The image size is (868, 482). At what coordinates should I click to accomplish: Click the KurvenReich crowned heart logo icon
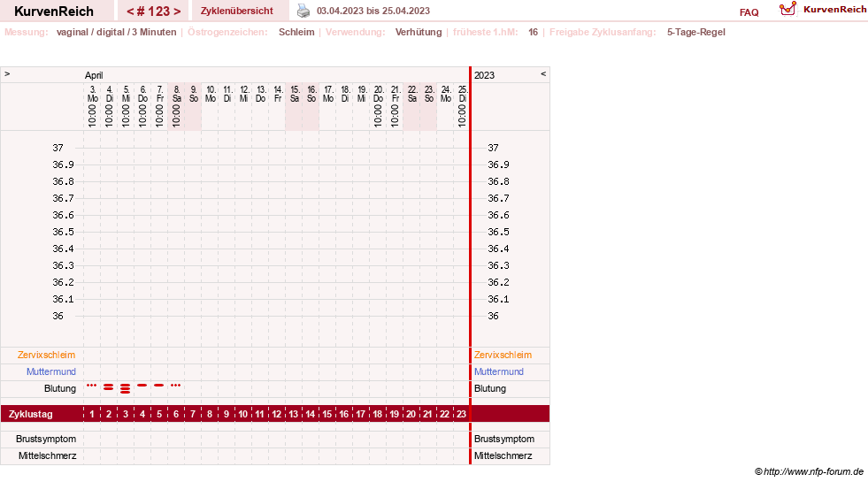pyautogui.click(x=787, y=9)
